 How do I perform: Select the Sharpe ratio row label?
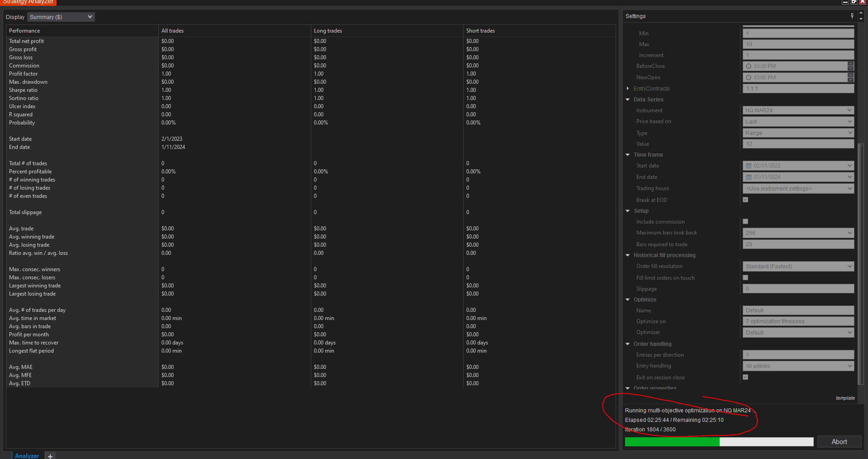point(23,90)
